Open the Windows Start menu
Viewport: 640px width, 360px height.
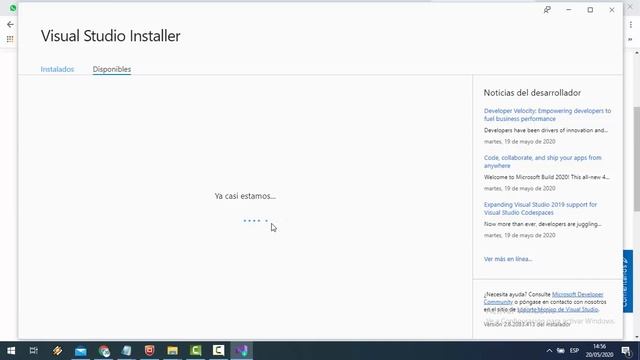11,351
